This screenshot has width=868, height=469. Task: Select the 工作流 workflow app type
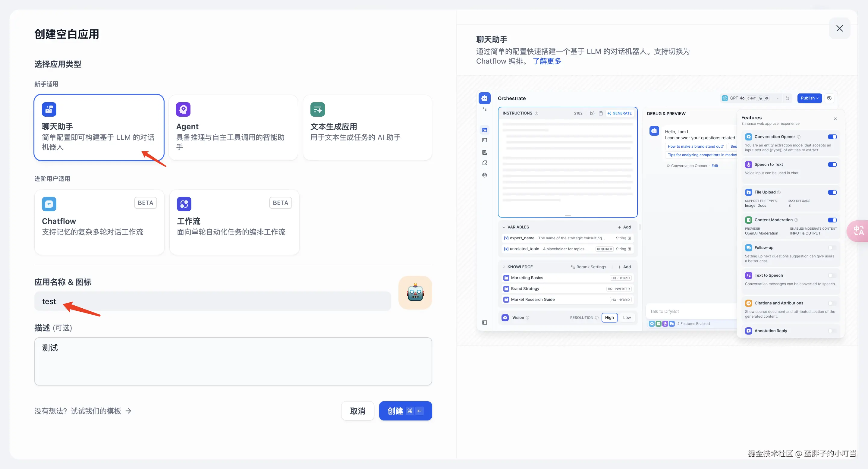tap(234, 222)
